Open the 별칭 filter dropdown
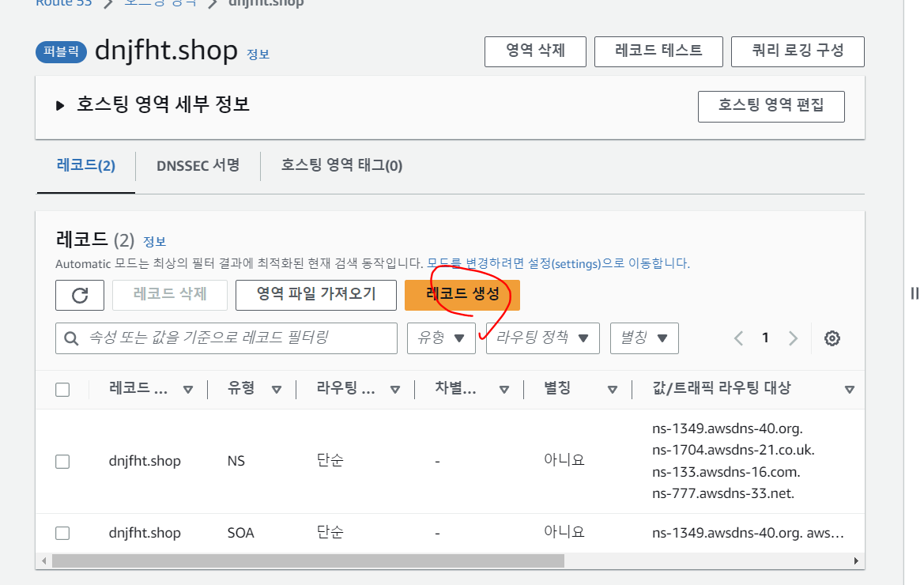Image resolution: width=924 pixels, height=585 pixels. 644,338
